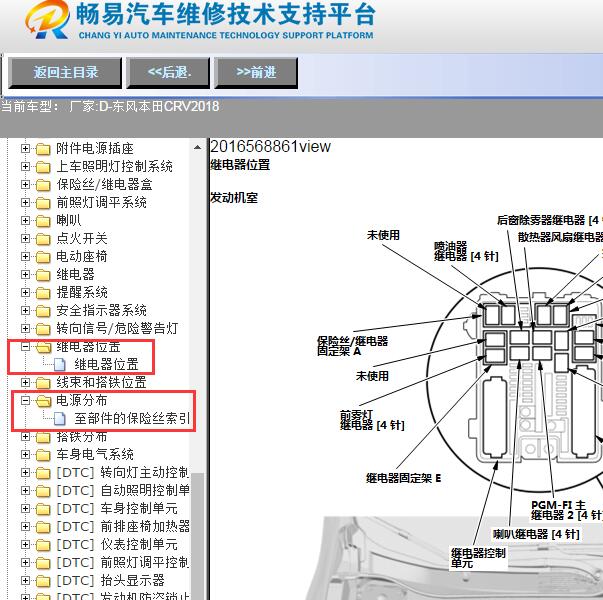Click folder icon for 继电器
Viewport: 603px width, 600px height.
point(43,275)
